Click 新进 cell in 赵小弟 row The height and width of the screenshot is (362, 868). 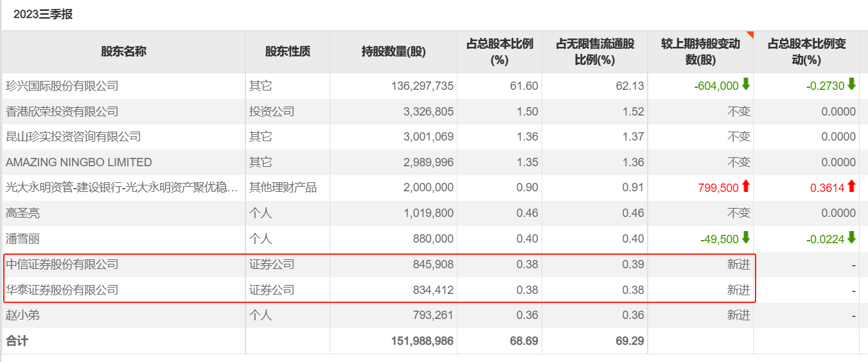(738, 315)
